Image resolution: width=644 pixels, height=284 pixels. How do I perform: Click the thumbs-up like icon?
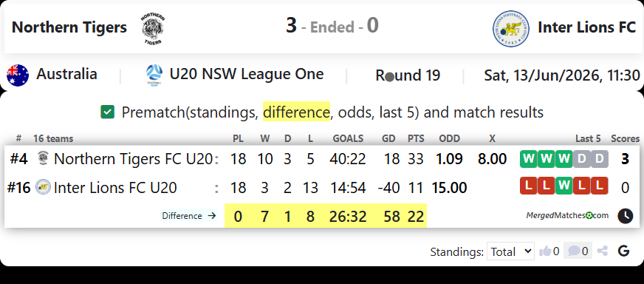tap(545, 251)
